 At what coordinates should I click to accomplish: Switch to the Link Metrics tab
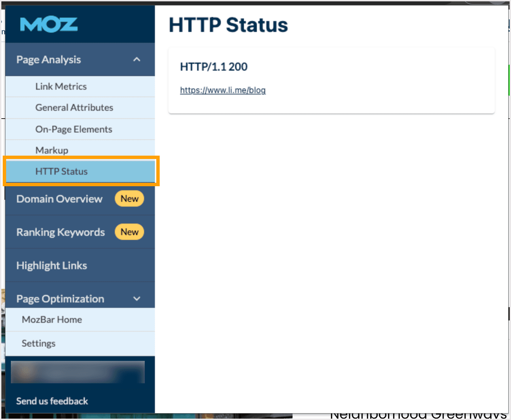click(61, 86)
